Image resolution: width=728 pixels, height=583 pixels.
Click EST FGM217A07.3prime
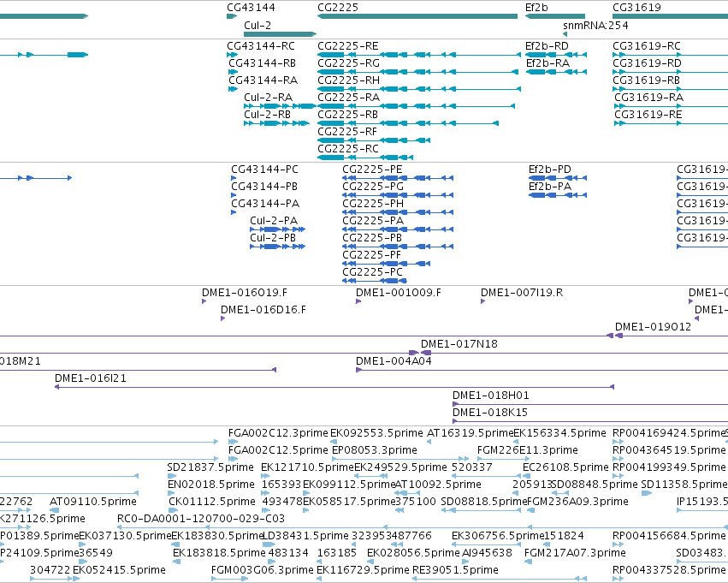pyautogui.click(x=575, y=553)
